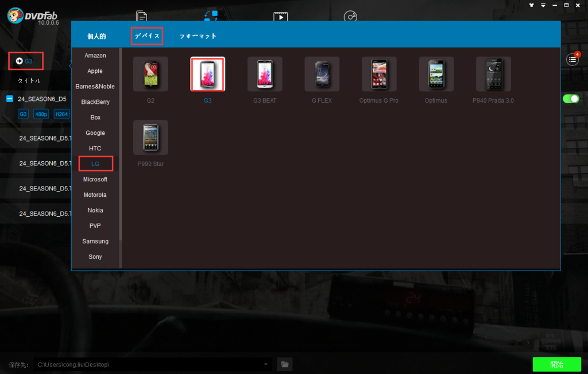This screenshot has height=374, width=588.
Task: Toggle the green source enable switch
Action: (x=571, y=99)
